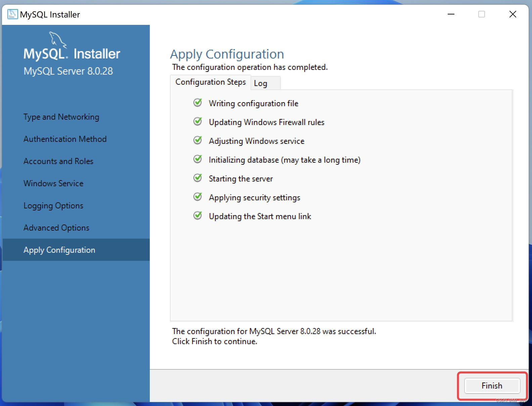Click green check beside Updating Windows Firewall rules
The image size is (532, 406).
point(198,121)
